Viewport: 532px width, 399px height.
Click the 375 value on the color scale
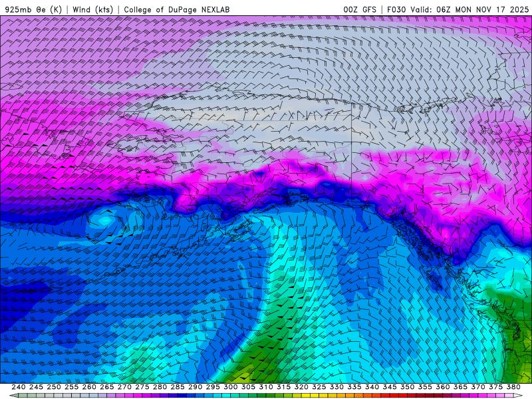[496, 387]
